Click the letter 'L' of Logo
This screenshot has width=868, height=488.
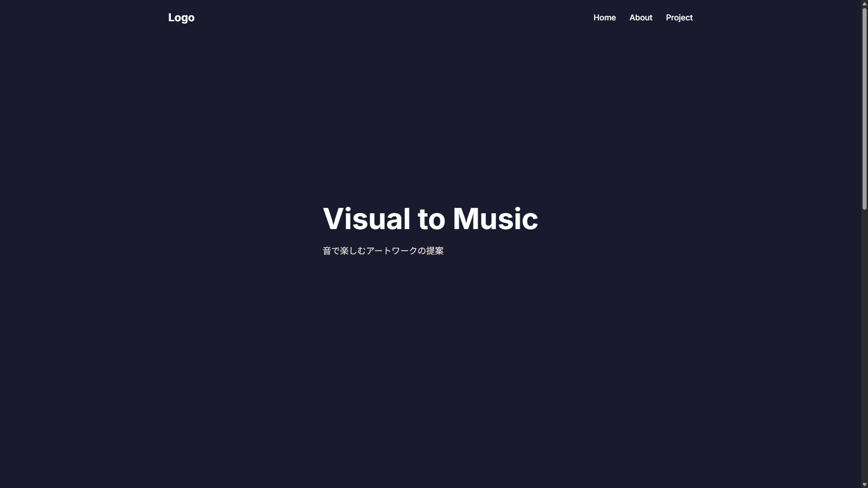click(x=171, y=18)
